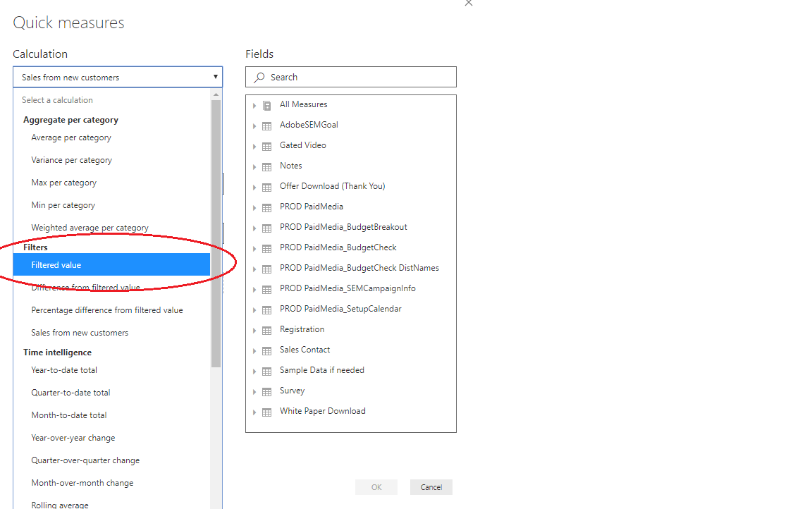The image size is (812, 509).
Task: Choose Filtered value calculation
Action: pyautogui.click(x=111, y=264)
